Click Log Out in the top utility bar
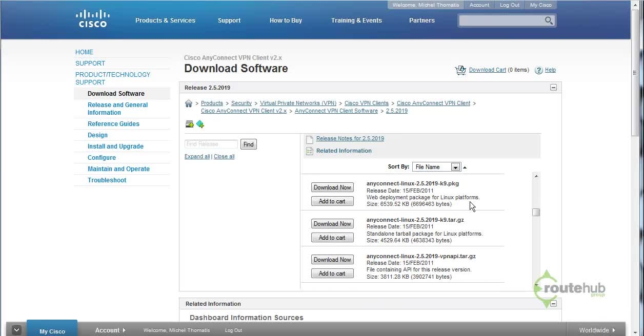This screenshot has width=644, height=336. pos(510,5)
